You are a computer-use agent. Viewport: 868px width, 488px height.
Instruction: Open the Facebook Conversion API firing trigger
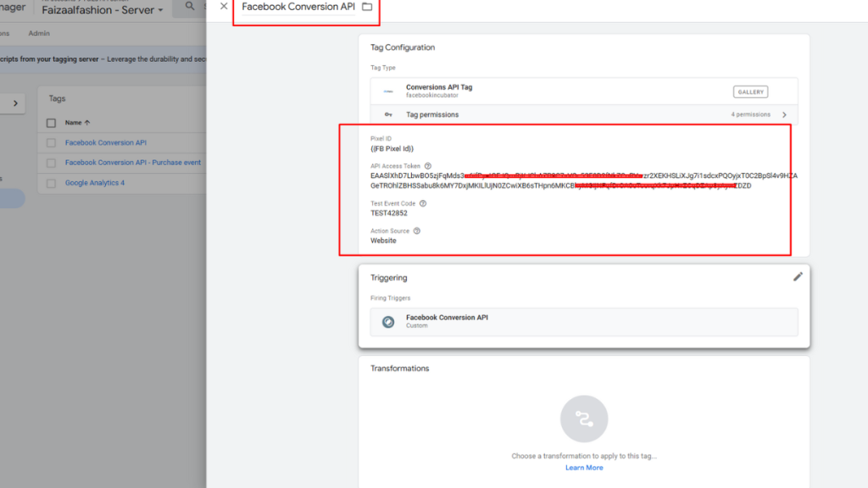pos(584,322)
